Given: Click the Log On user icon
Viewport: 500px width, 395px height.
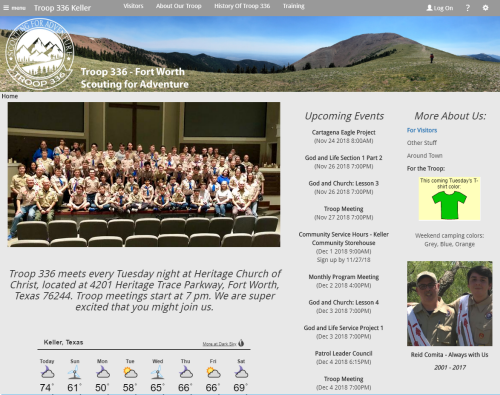Looking at the screenshot, I should 429,8.
